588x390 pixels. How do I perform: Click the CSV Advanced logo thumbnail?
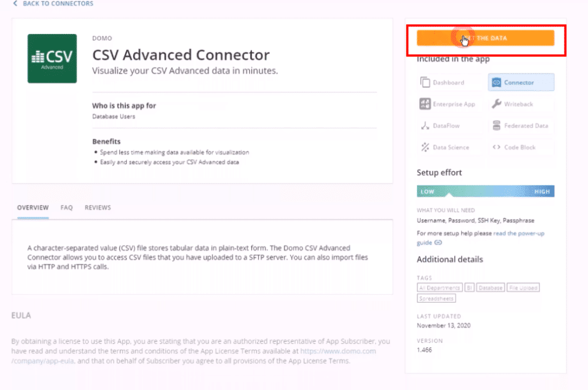(52, 59)
